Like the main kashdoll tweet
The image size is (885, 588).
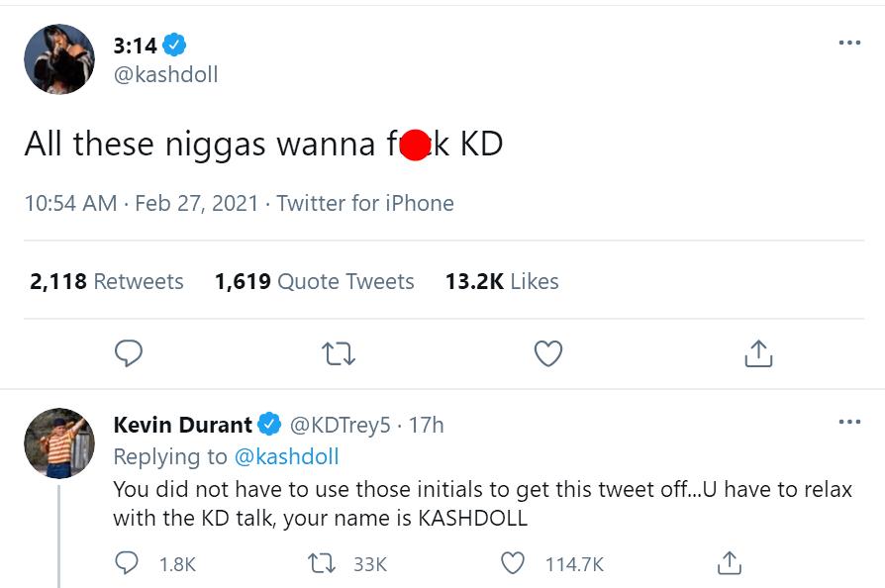tap(548, 353)
